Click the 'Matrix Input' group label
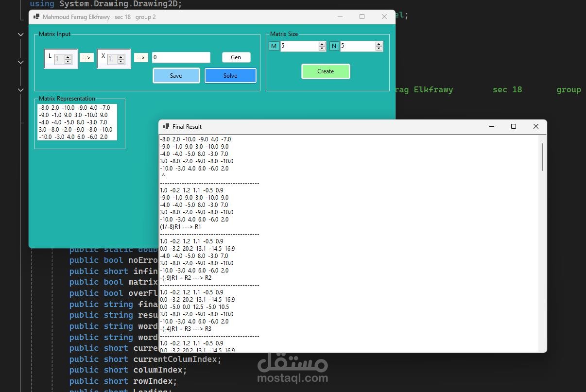586x392 pixels. coord(54,34)
